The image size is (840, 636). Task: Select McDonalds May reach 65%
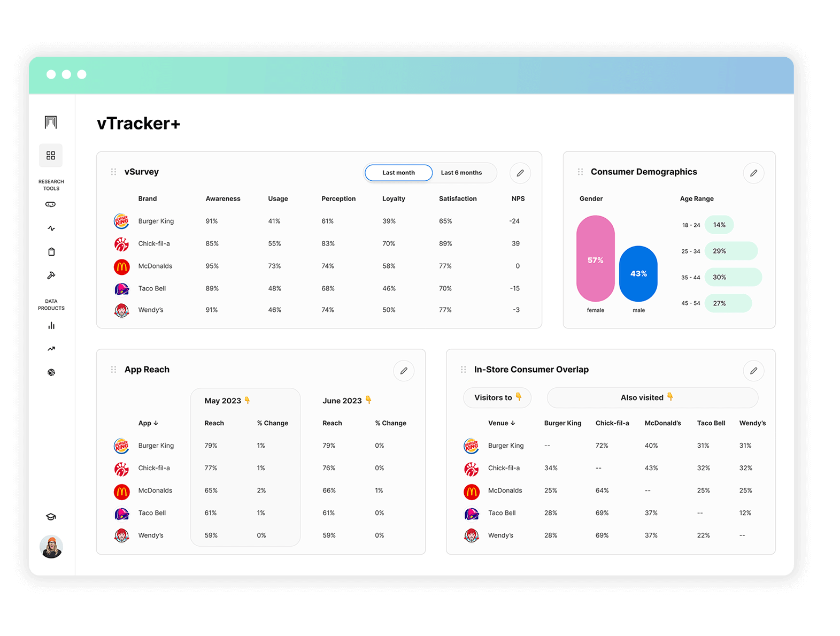[211, 491]
